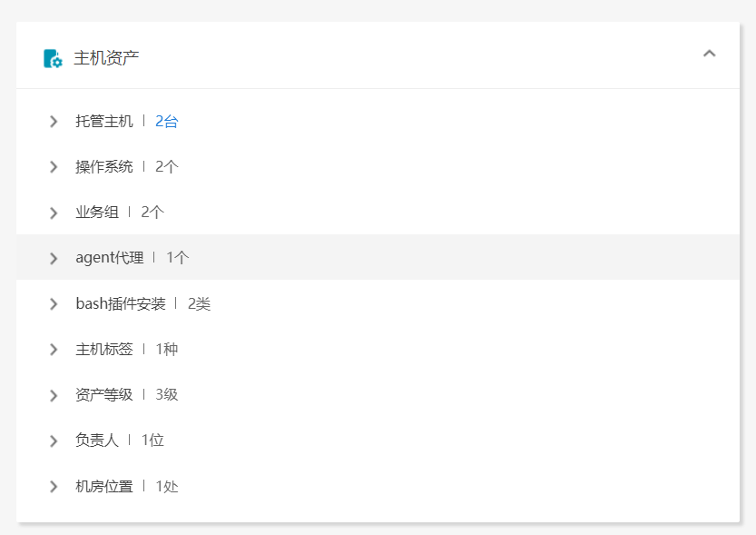
Task: Select the 托管主机 label
Action: [x=104, y=121]
